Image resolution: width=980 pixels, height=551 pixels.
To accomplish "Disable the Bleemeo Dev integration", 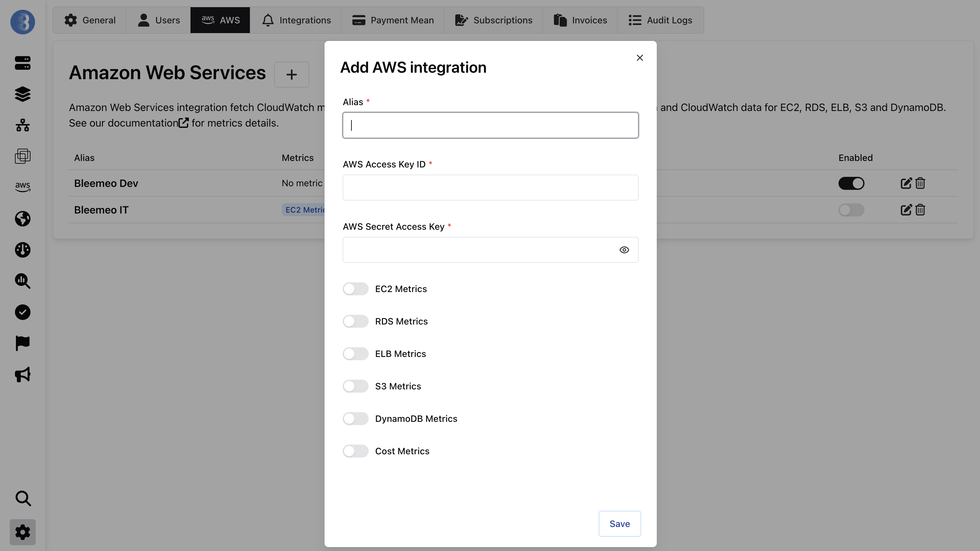I will point(851,183).
